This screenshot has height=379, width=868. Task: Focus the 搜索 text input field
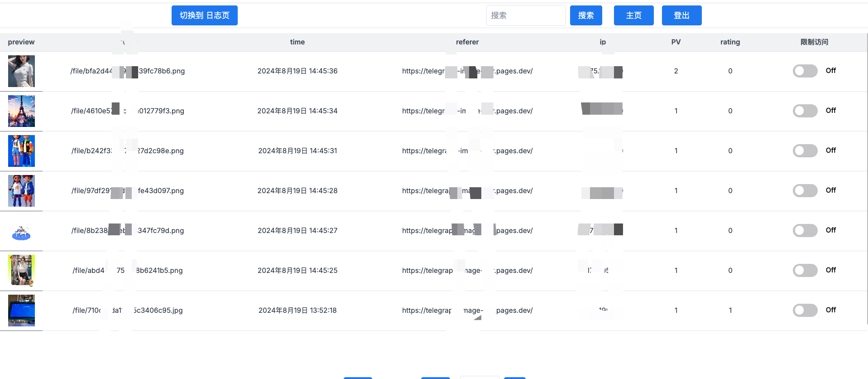click(x=525, y=15)
